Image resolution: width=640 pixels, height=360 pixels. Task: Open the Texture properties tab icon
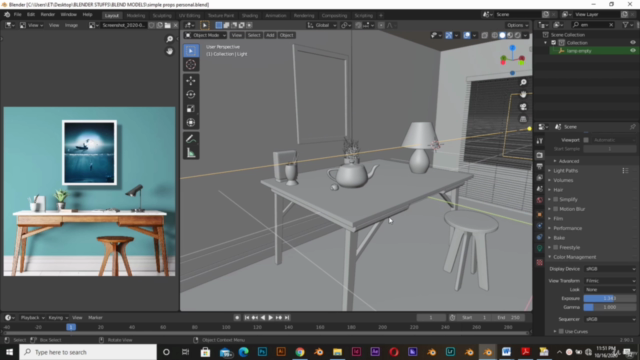(x=540, y=262)
